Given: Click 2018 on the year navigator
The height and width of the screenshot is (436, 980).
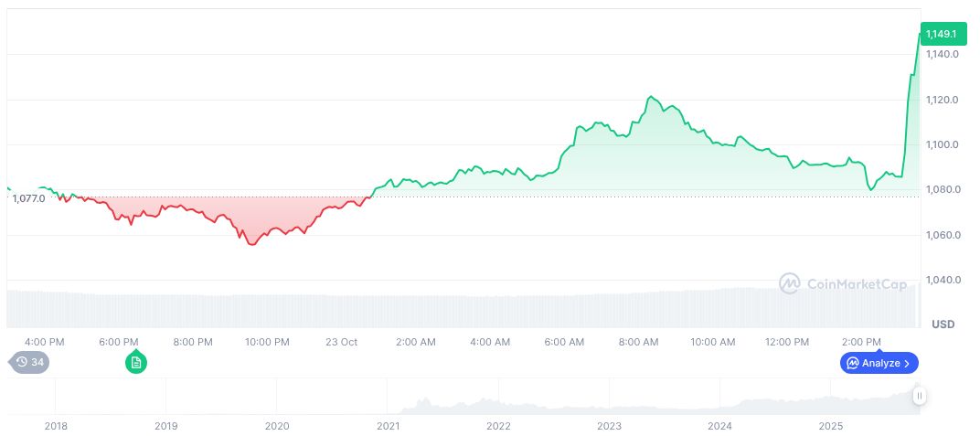Looking at the screenshot, I should point(56,426).
